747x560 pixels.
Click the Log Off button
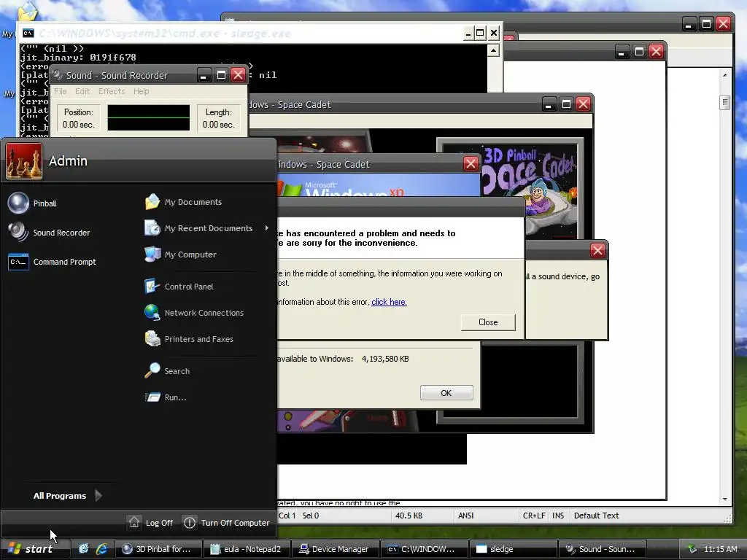pyautogui.click(x=150, y=522)
